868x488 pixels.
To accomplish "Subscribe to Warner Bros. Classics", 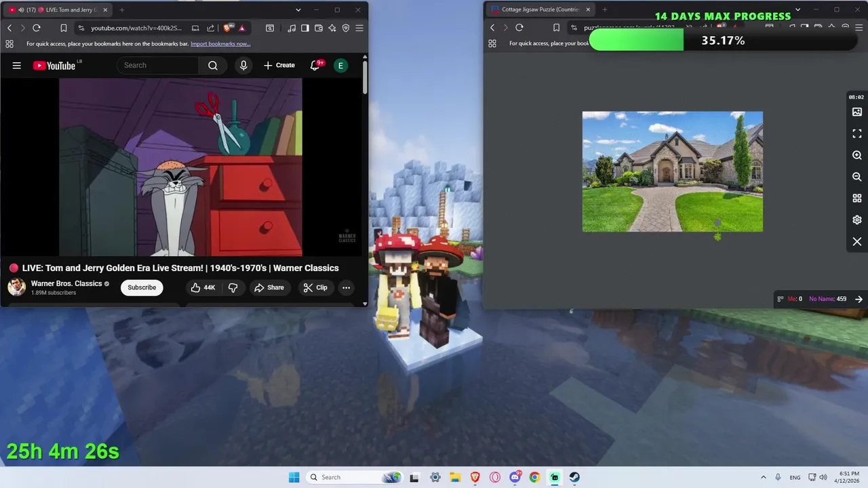I will [142, 287].
